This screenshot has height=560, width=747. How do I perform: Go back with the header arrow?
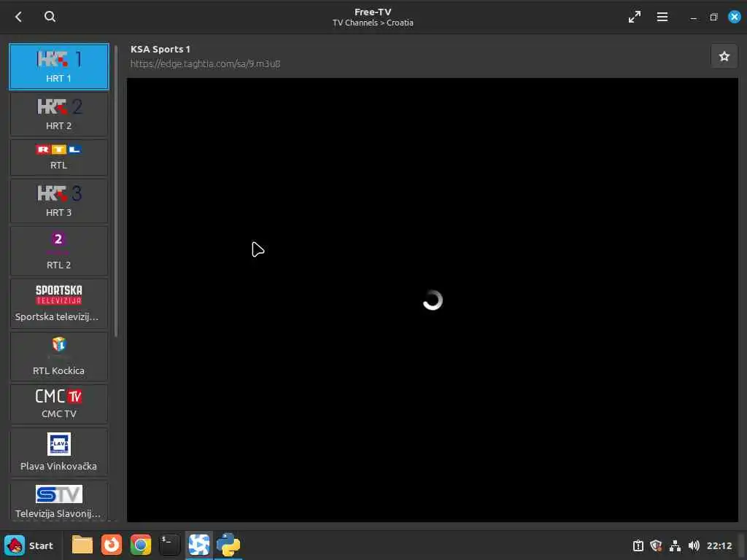click(18, 17)
